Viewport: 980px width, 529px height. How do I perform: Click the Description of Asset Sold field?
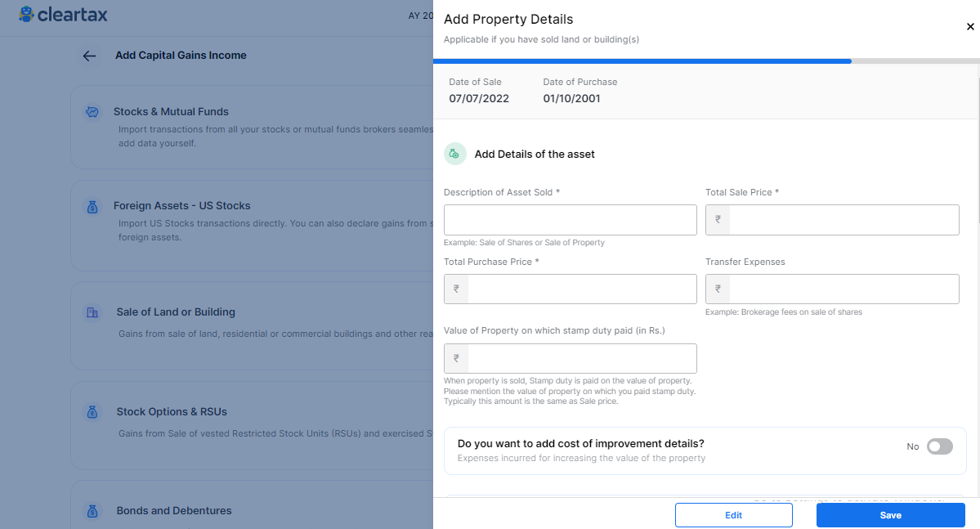570,220
